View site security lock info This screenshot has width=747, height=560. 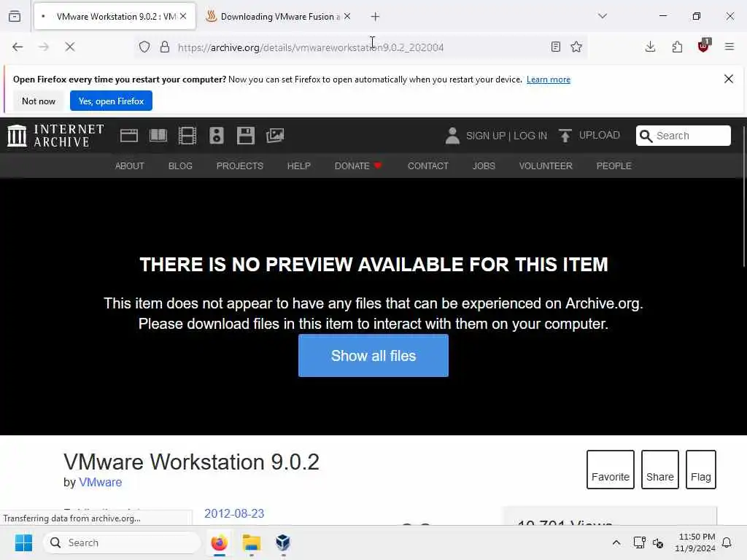pyautogui.click(x=165, y=47)
